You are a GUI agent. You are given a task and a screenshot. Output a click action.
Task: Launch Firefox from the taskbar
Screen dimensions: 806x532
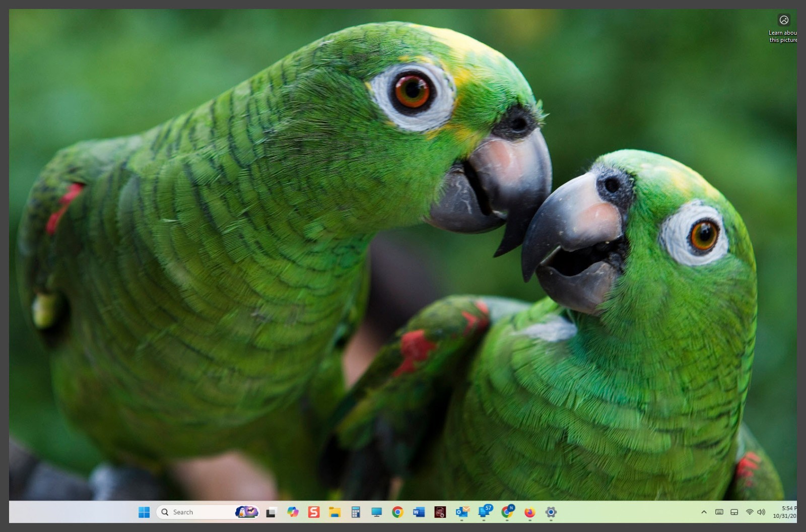coord(529,512)
